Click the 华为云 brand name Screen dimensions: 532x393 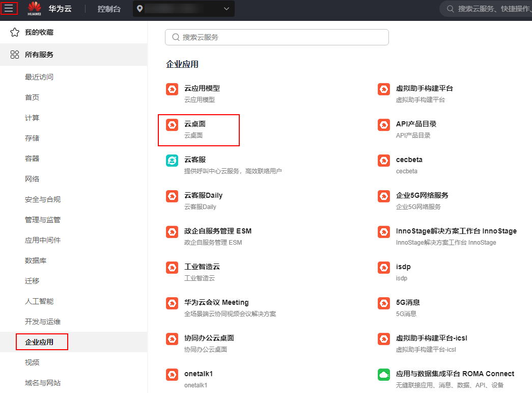60,9
